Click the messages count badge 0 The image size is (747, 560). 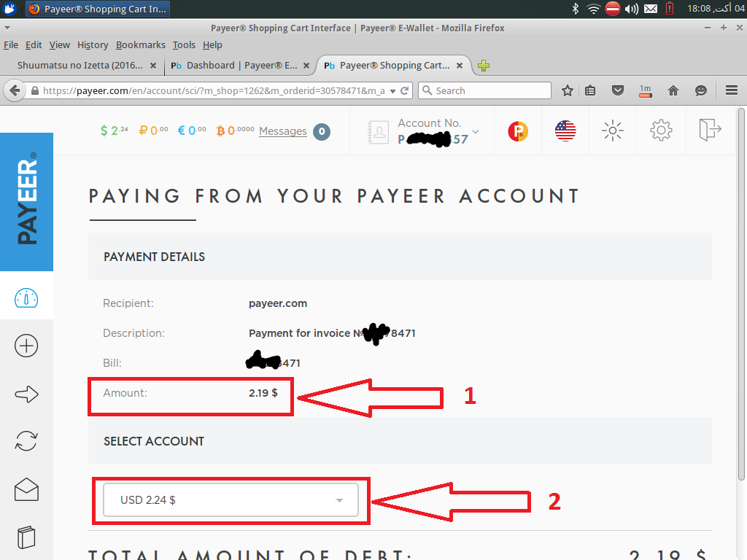[322, 131]
